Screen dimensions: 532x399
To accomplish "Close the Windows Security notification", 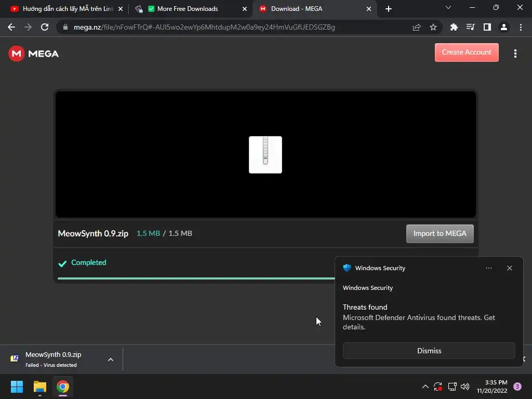I will pos(510,268).
